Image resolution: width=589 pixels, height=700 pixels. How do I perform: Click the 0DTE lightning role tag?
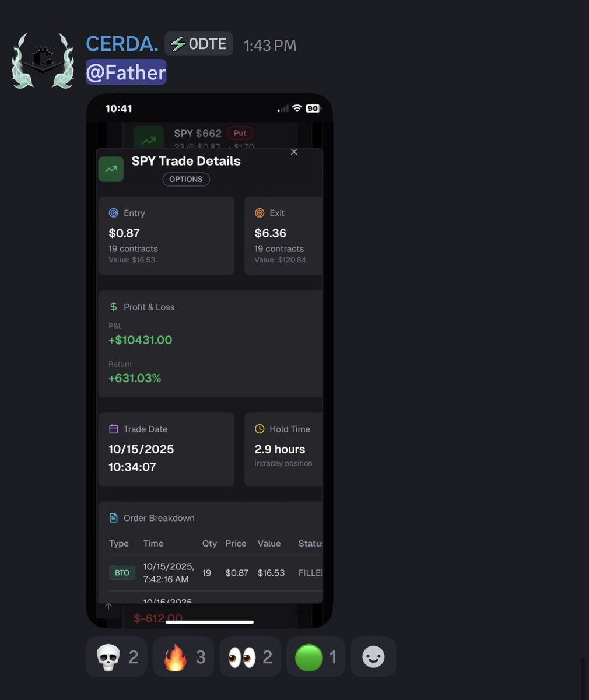(199, 44)
